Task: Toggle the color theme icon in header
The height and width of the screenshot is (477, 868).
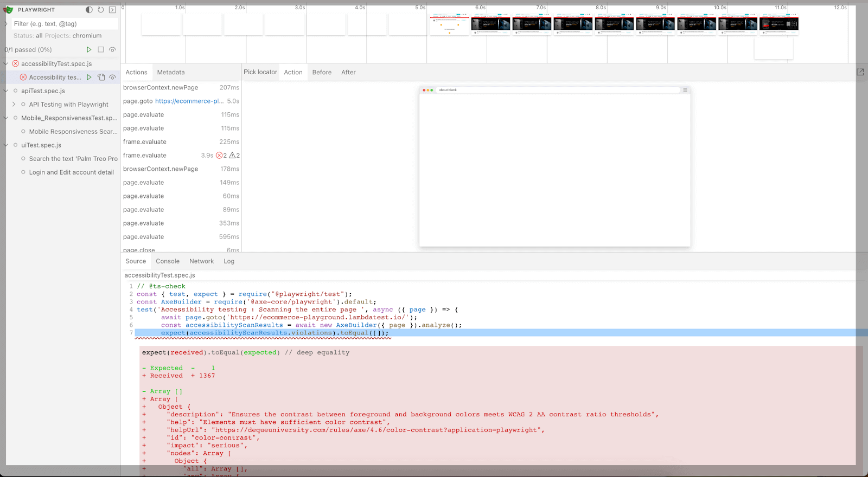Action: (90, 10)
